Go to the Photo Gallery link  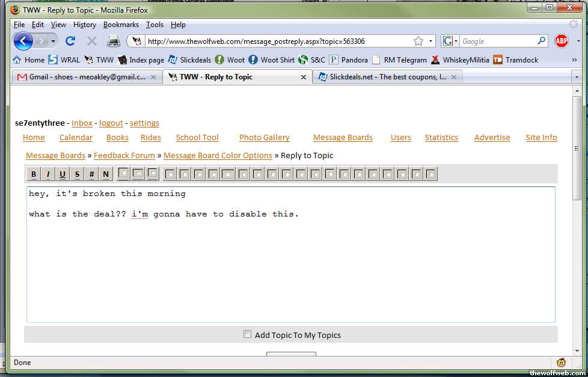point(264,137)
